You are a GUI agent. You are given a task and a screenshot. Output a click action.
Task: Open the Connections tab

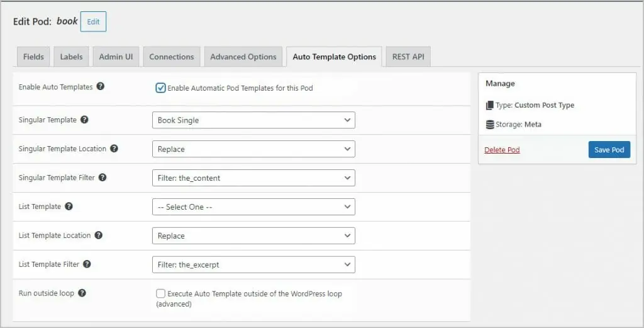172,57
